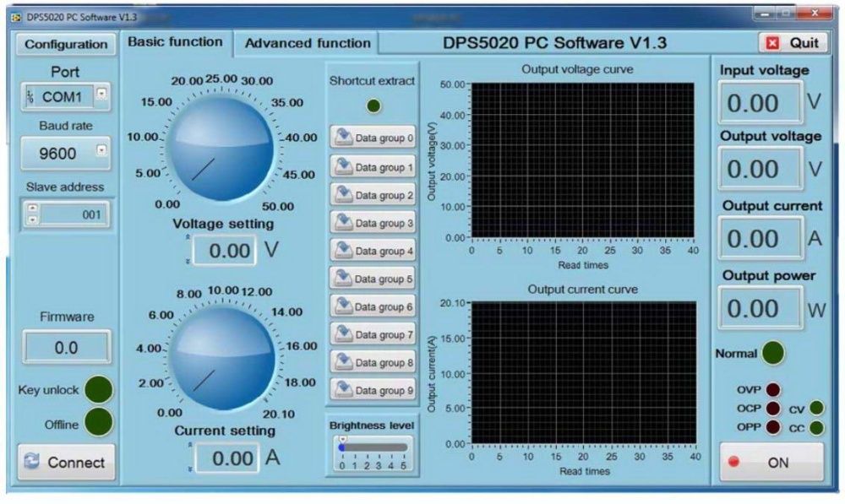Click the Shortcut extract indicator LED
The height and width of the screenshot is (504, 845).
[373, 106]
